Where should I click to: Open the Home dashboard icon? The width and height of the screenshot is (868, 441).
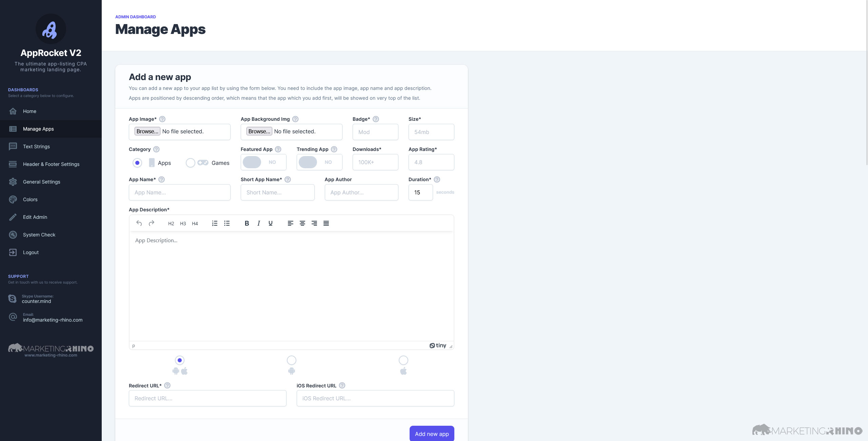(x=13, y=111)
